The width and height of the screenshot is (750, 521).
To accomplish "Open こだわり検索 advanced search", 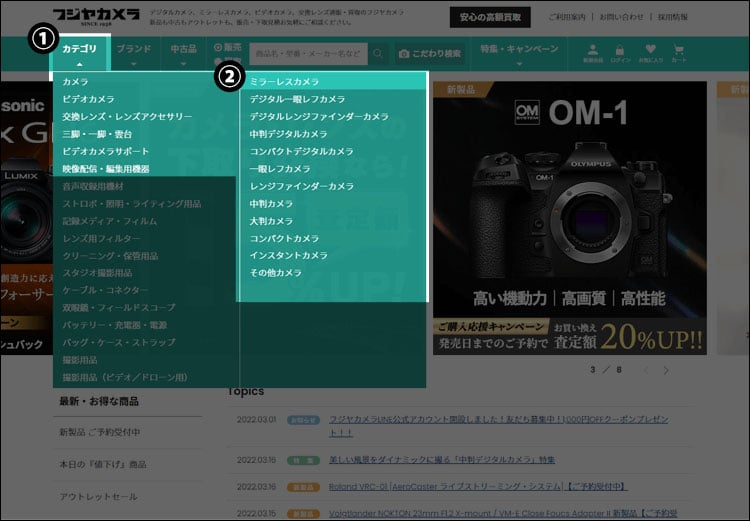I will [430, 54].
